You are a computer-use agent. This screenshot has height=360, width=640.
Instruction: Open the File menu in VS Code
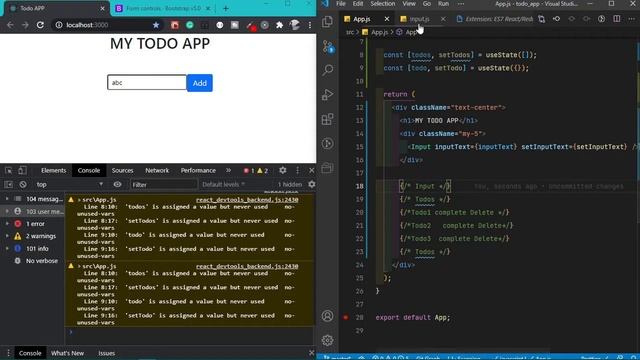[341, 4]
